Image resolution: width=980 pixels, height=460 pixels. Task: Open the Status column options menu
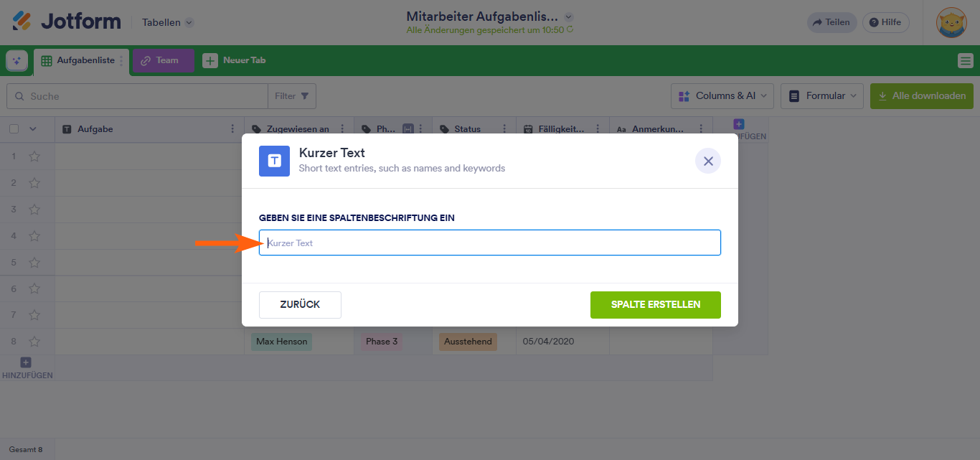504,129
